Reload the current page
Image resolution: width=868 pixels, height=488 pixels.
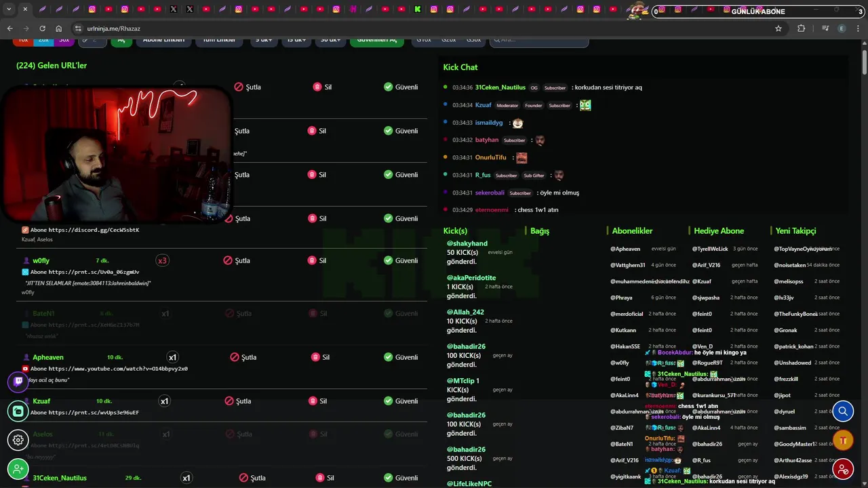point(42,28)
